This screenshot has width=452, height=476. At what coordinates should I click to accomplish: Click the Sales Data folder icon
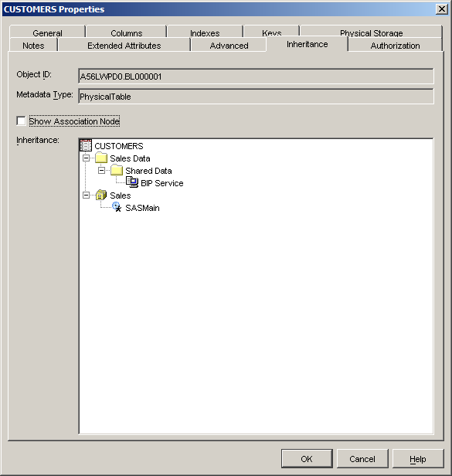click(101, 158)
